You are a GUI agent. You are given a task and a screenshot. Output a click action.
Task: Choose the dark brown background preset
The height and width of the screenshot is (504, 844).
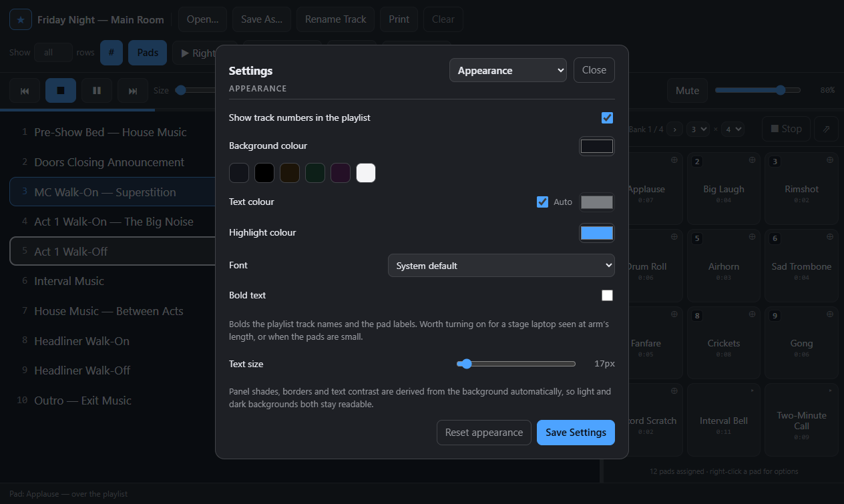[290, 173]
